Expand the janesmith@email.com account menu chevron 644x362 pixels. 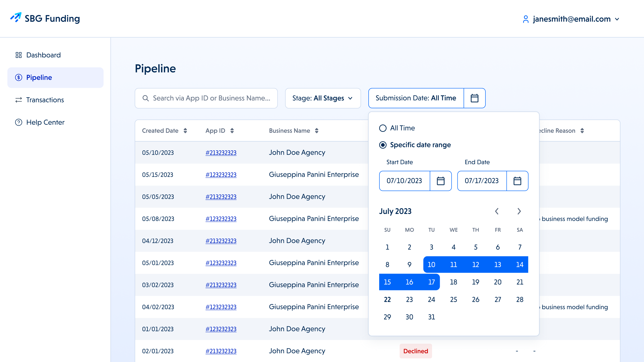coord(617,19)
